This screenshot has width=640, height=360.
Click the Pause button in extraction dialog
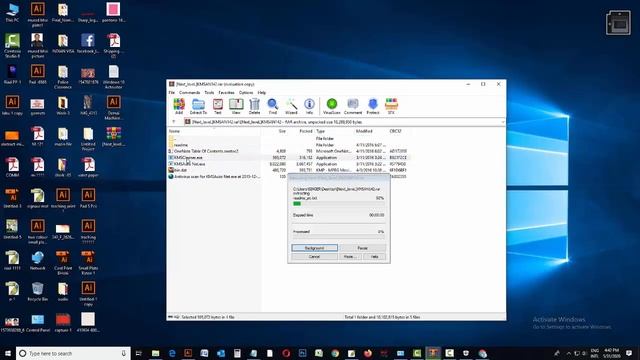[362, 248]
